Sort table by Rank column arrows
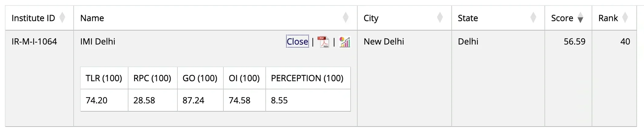This screenshot has width=644, height=136. (625, 18)
